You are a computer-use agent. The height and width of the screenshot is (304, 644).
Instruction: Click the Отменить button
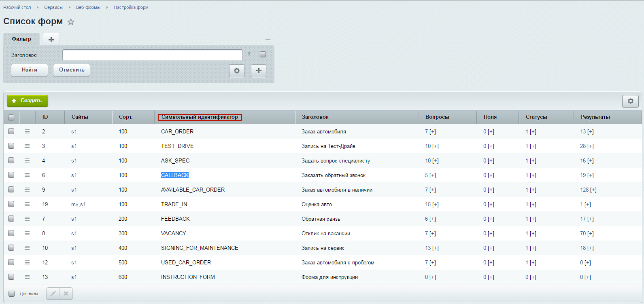[x=72, y=70]
